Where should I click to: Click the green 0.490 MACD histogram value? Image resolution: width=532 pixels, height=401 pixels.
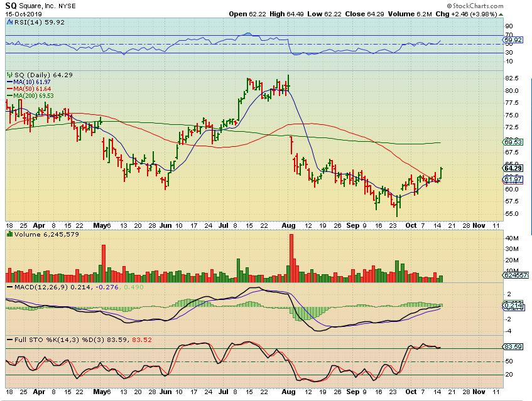pos(134,287)
